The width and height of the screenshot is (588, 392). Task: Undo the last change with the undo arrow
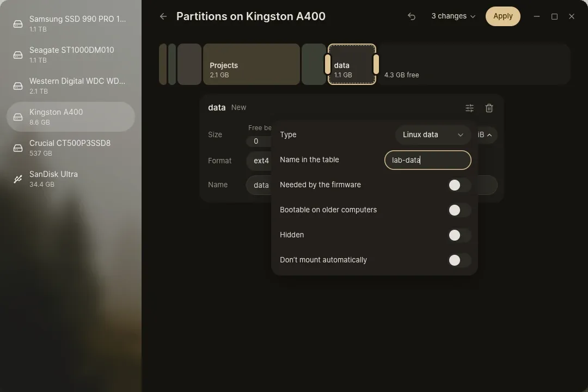[412, 16]
